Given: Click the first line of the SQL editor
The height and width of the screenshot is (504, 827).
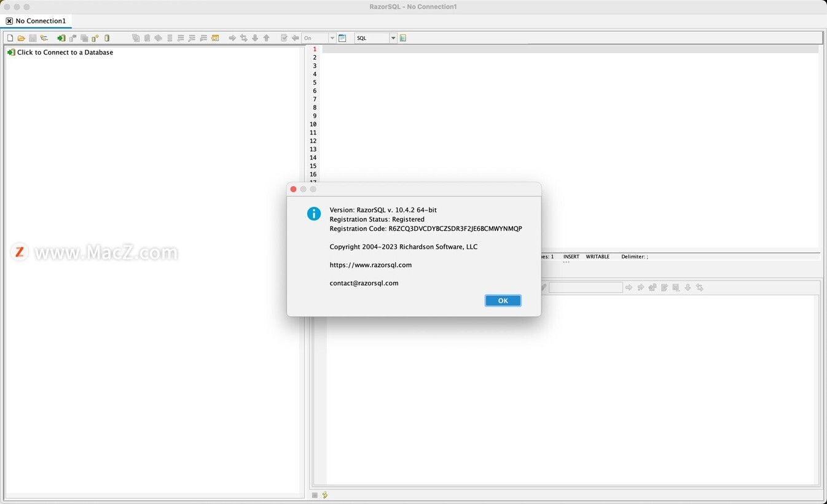Looking at the screenshot, I should [570, 49].
